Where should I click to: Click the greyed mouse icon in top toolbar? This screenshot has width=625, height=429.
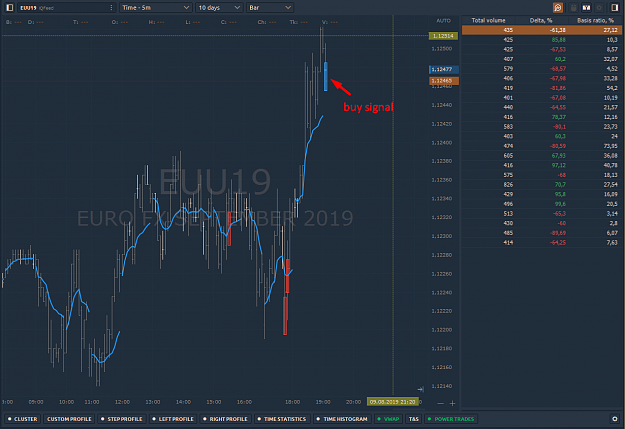click(x=574, y=8)
